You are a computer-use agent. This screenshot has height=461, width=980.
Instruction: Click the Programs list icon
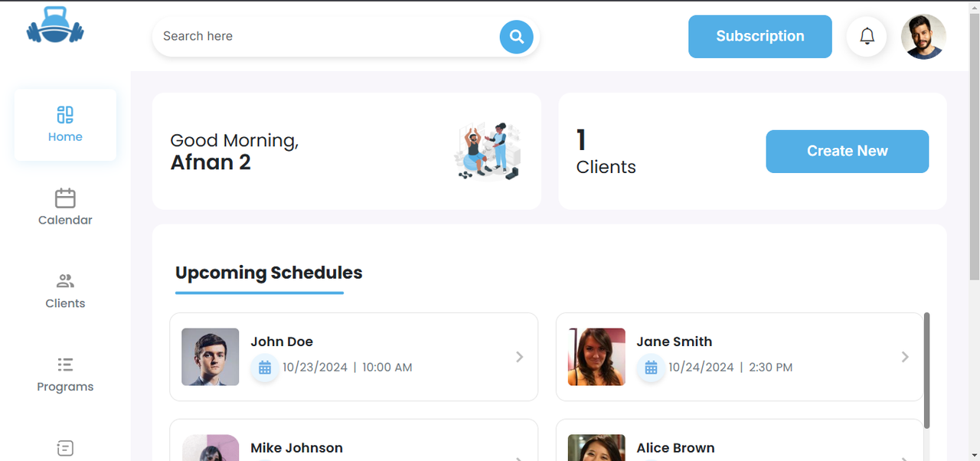point(65,365)
